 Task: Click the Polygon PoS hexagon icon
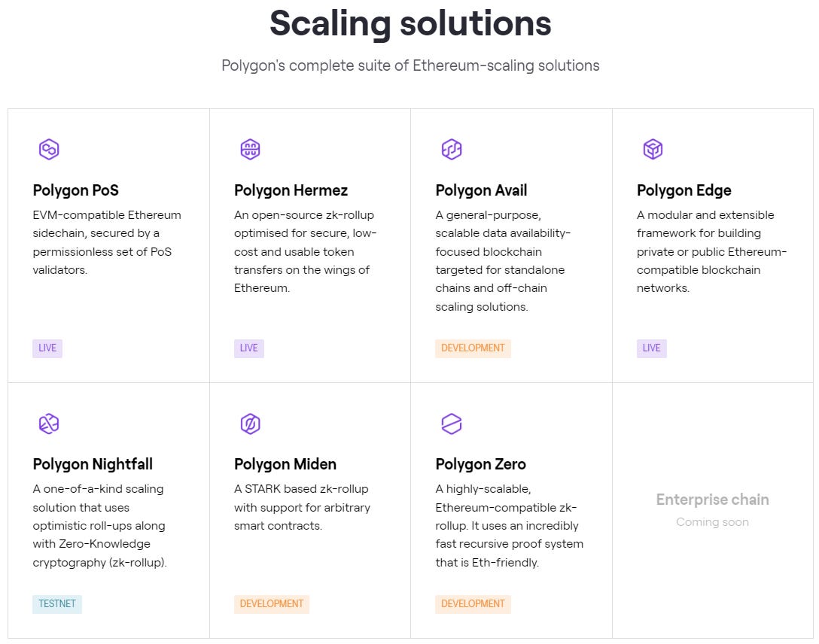pos(49,149)
